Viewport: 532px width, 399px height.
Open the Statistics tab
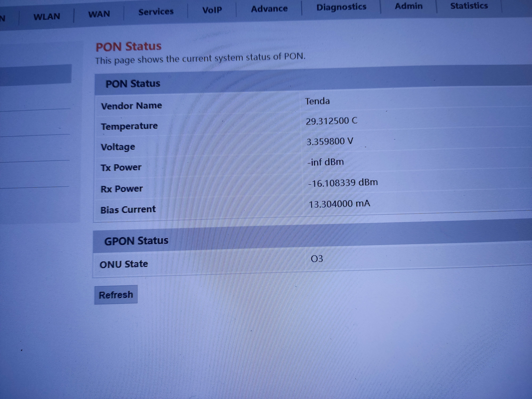[469, 6]
